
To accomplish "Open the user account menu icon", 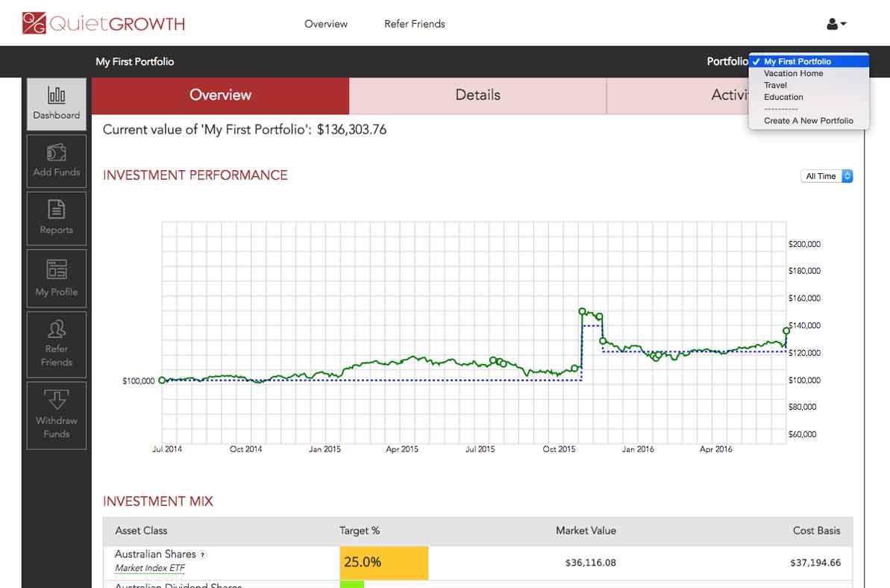I will pos(835,23).
